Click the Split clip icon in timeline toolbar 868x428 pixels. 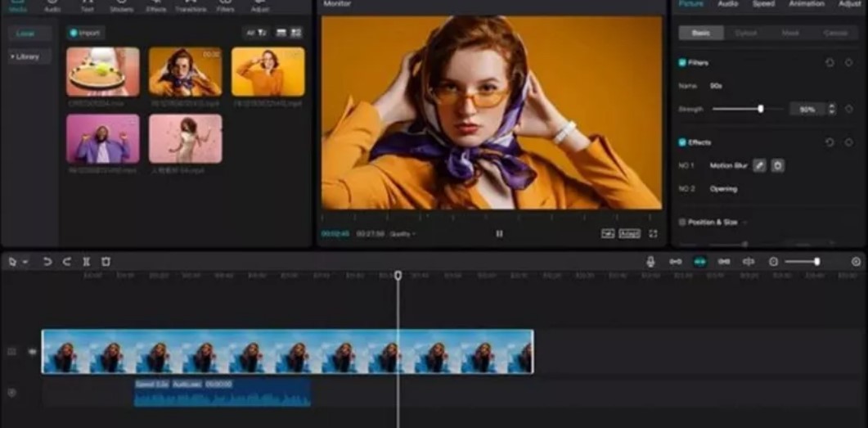pyautogui.click(x=86, y=262)
